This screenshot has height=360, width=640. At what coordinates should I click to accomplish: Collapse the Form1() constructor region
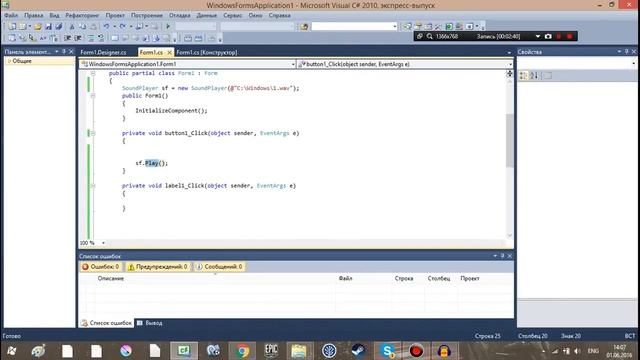pyautogui.click(x=93, y=96)
